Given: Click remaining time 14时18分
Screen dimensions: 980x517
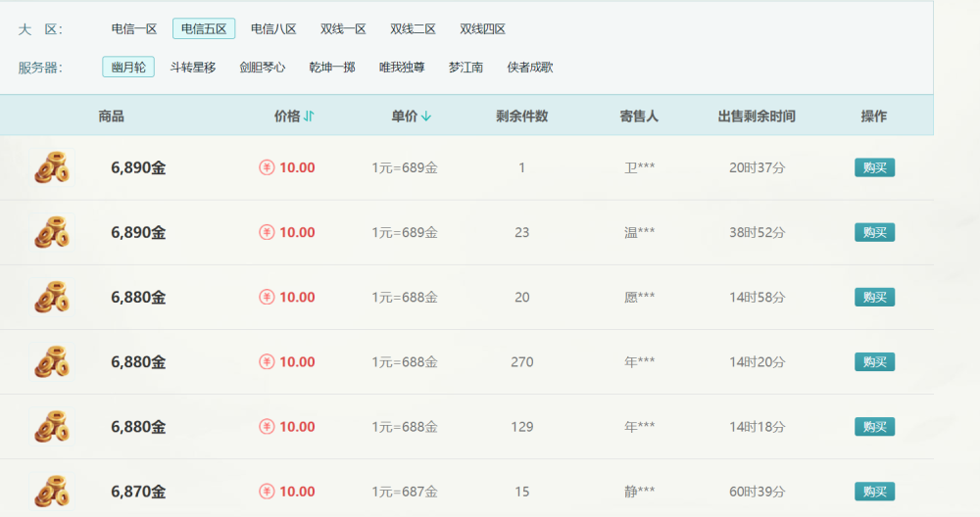Looking at the screenshot, I should pyautogui.click(x=757, y=427).
